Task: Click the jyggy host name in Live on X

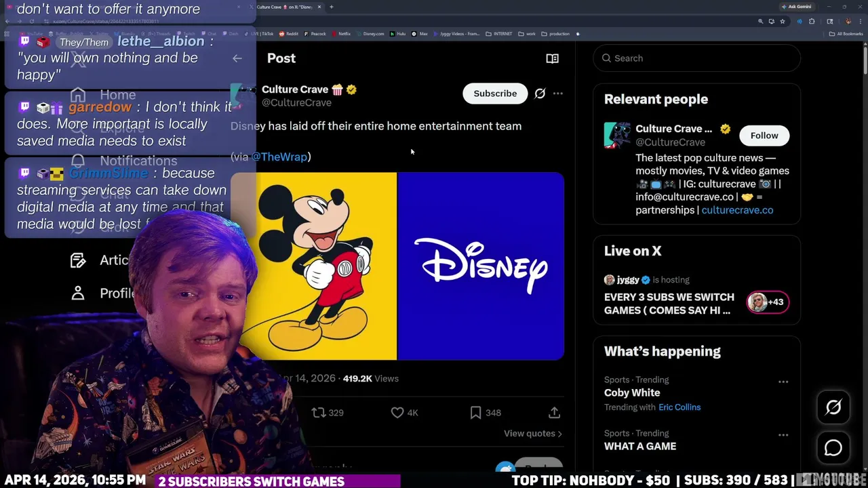Action: coord(628,279)
